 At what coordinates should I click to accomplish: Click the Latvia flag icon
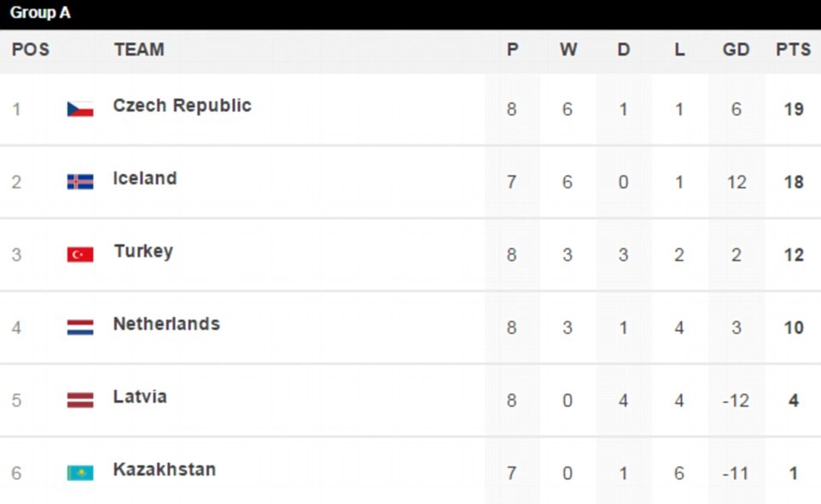tap(80, 400)
